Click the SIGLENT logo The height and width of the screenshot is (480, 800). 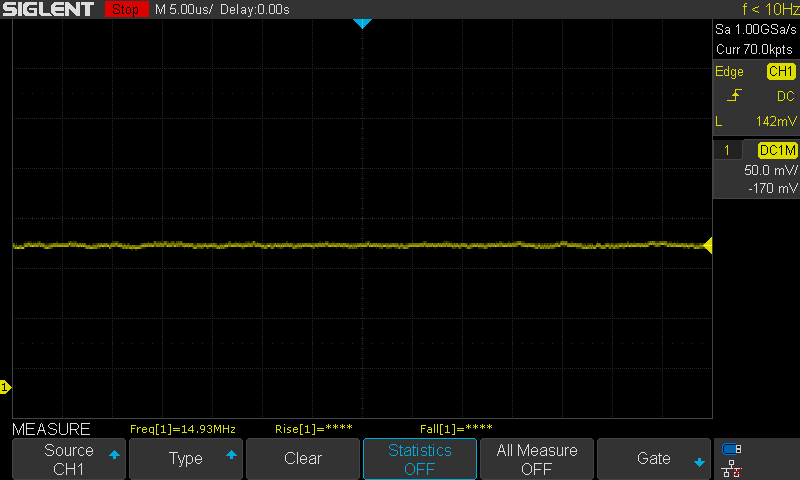[x=48, y=9]
